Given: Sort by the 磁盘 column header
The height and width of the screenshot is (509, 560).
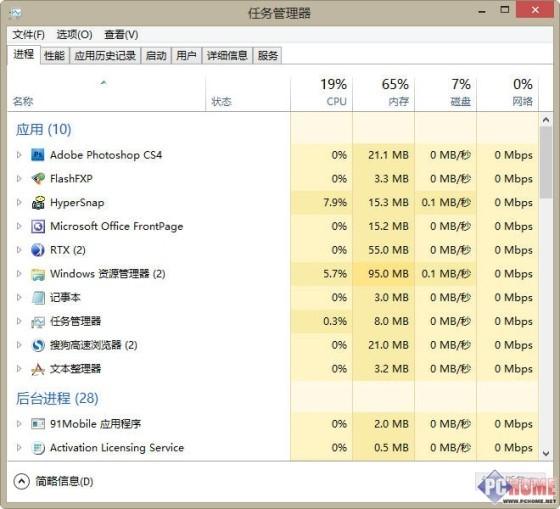Looking at the screenshot, I should [x=445, y=93].
